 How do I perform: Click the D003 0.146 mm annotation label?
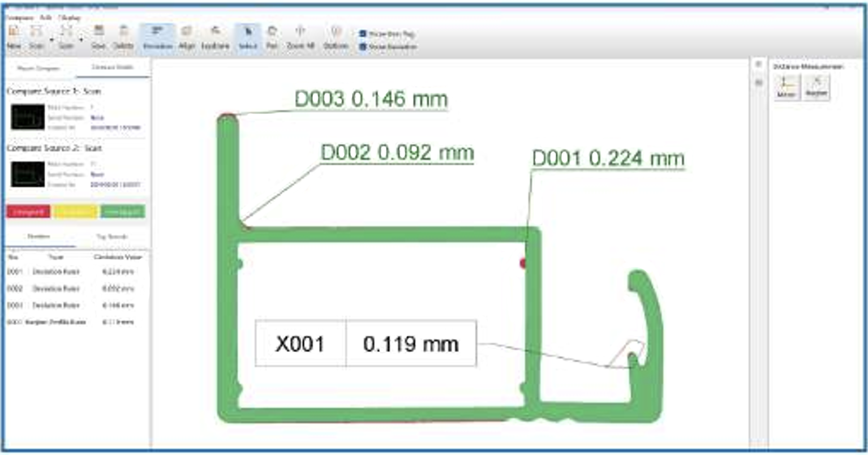[x=371, y=99]
